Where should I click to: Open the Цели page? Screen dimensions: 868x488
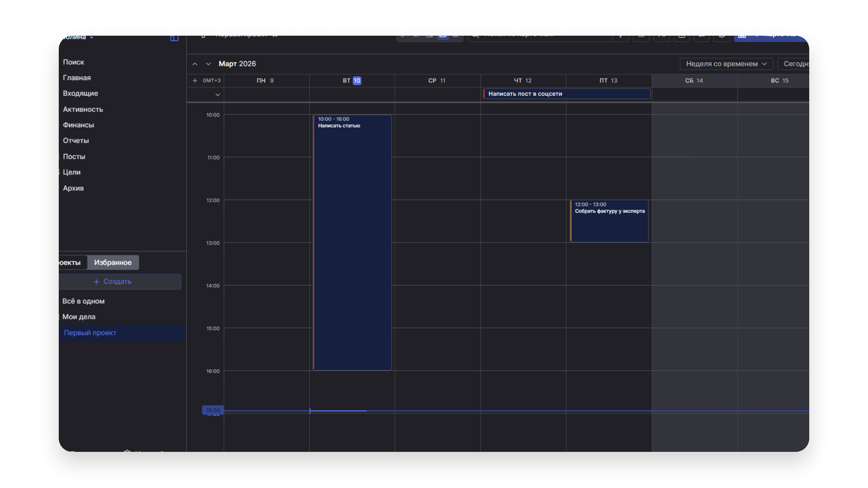71,172
